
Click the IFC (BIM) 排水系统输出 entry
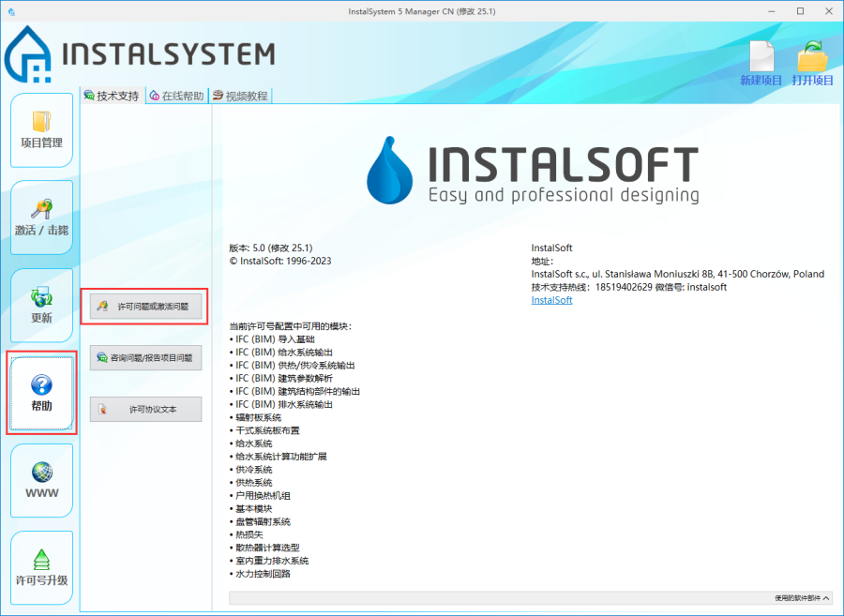(x=281, y=404)
